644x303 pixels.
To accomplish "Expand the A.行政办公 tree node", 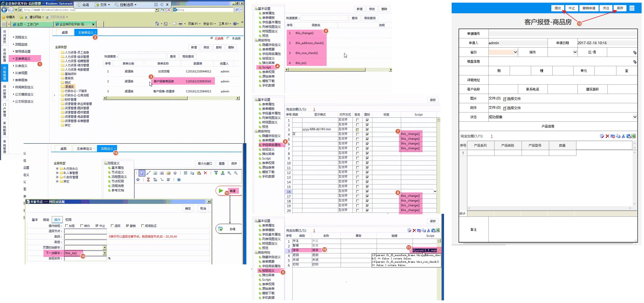I will coord(57,169).
